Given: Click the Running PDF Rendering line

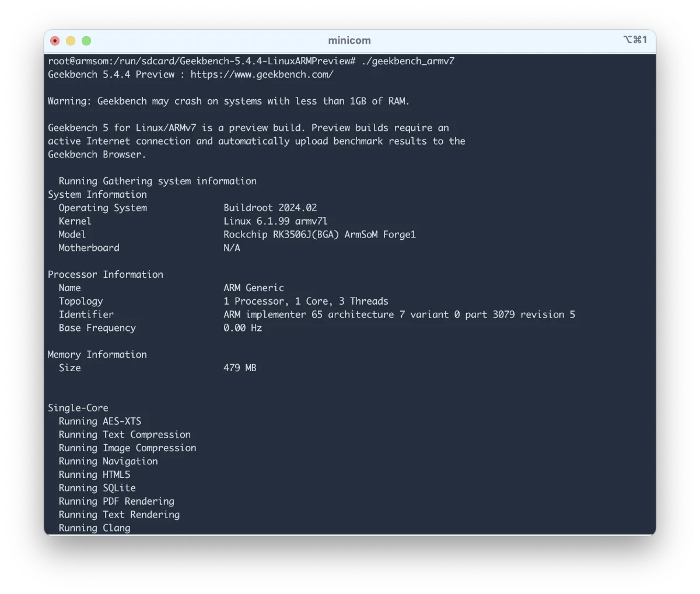Looking at the screenshot, I should point(116,501).
